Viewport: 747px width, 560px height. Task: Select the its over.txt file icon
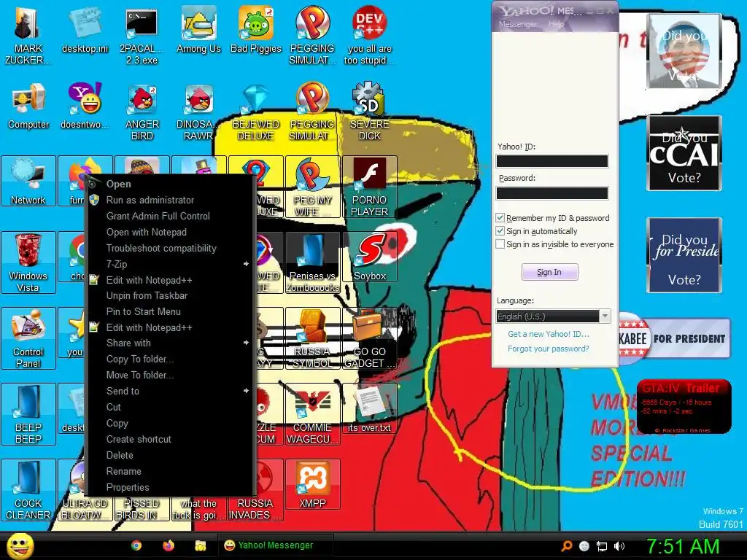pyautogui.click(x=370, y=408)
